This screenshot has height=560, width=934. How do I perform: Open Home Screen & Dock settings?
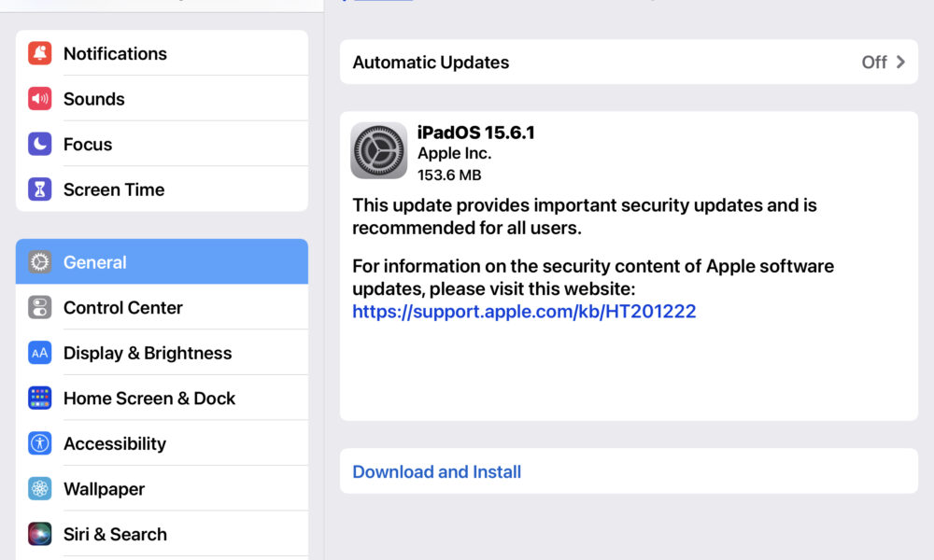[162, 399]
